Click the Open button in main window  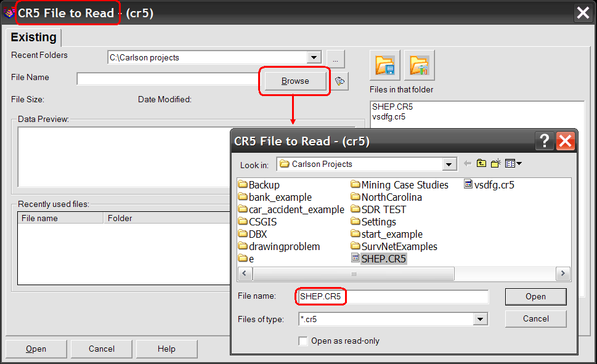36,349
